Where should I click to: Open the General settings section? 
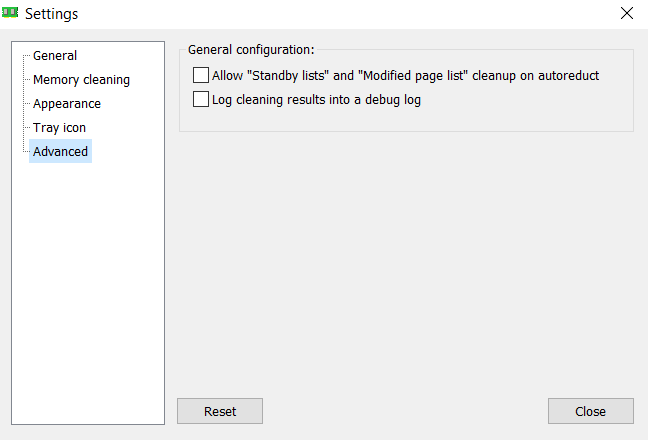[55, 56]
